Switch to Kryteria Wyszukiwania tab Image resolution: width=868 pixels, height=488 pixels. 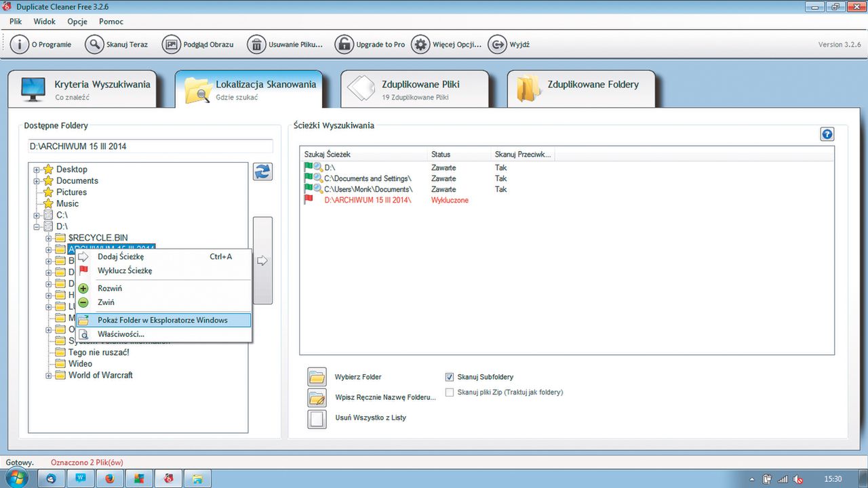pos(82,89)
